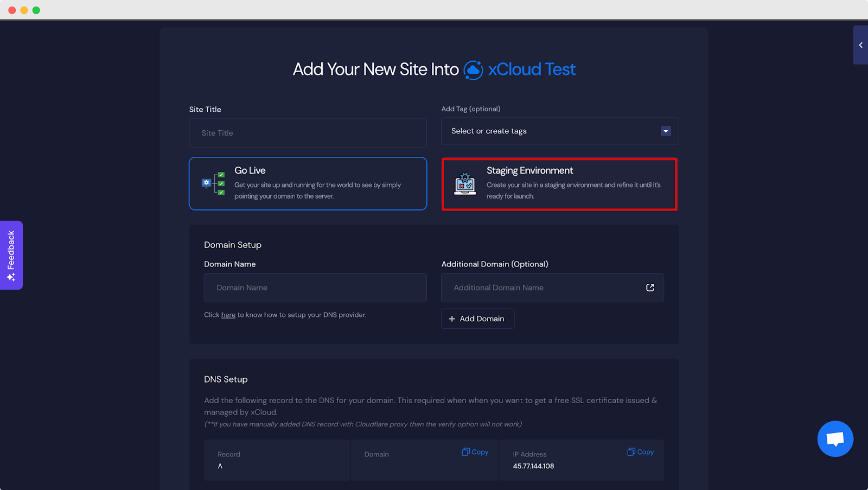This screenshot has width=868, height=490.
Task: Copy the Domain DNS value
Action: 475,452
